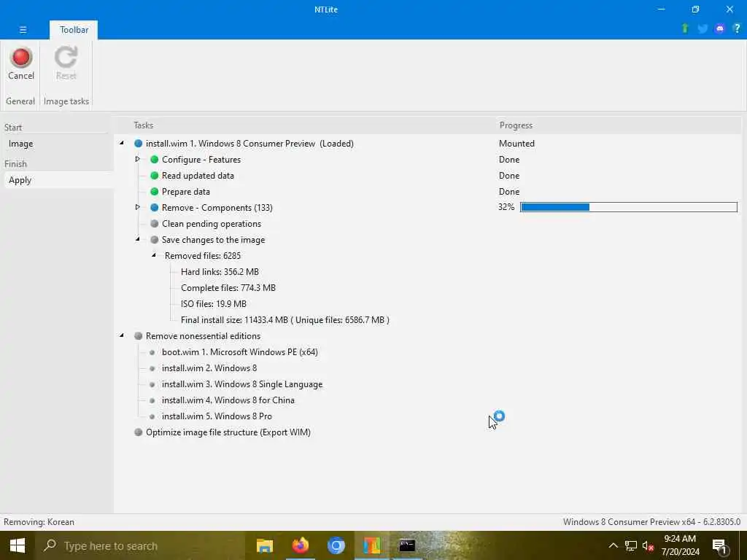Show hidden system tray icons

[x=613, y=545]
